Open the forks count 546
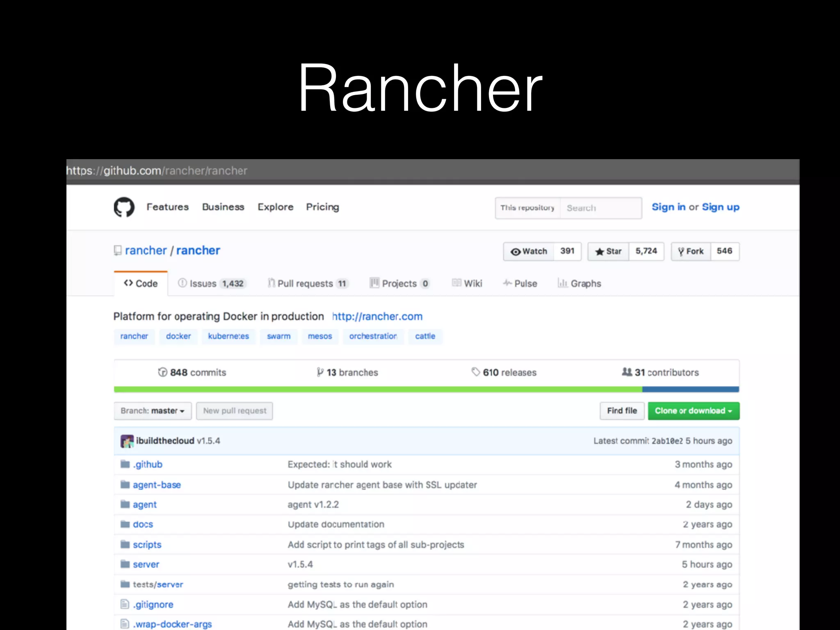The width and height of the screenshot is (840, 630). click(x=724, y=251)
